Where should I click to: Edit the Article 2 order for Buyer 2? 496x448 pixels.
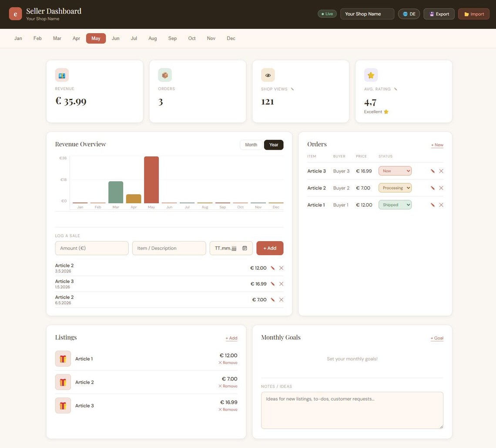(x=433, y=188)
